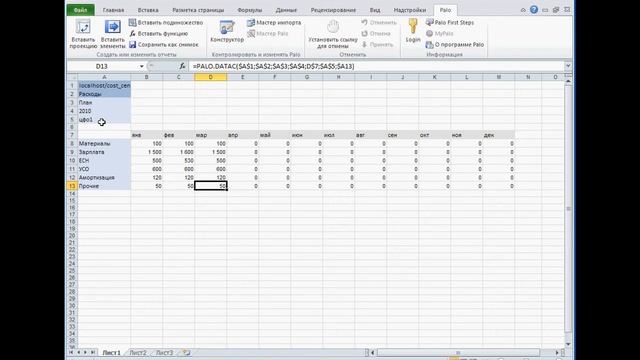Switch to the Данные tab
The image size is (640, 360).
[x=286, y=10]
